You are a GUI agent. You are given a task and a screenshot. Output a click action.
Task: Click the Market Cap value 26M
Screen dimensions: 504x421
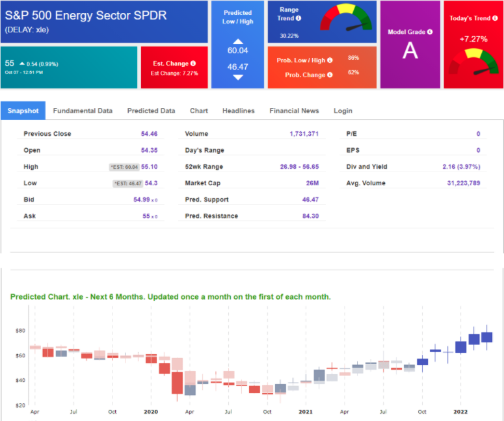point(312,183)
